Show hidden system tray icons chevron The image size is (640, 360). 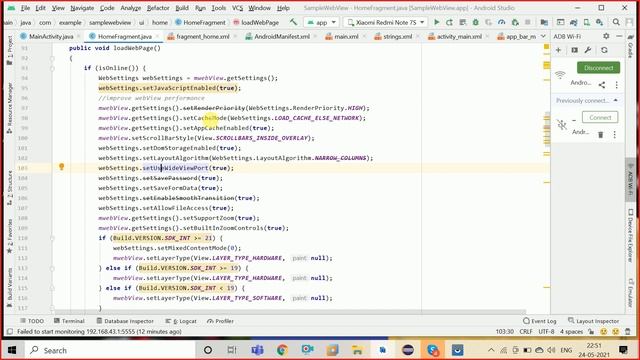[x=491, y=350]
